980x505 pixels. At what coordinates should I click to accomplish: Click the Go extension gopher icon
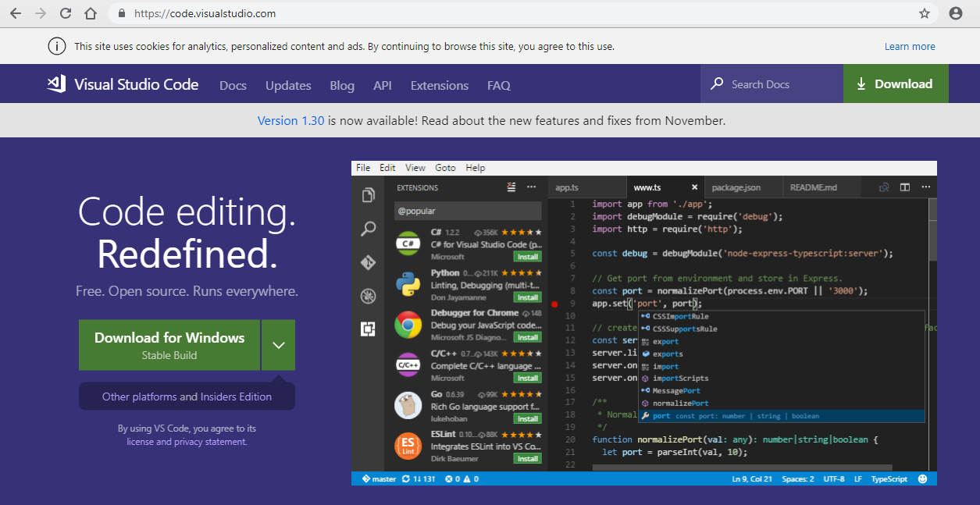click(x=408, y=405)
